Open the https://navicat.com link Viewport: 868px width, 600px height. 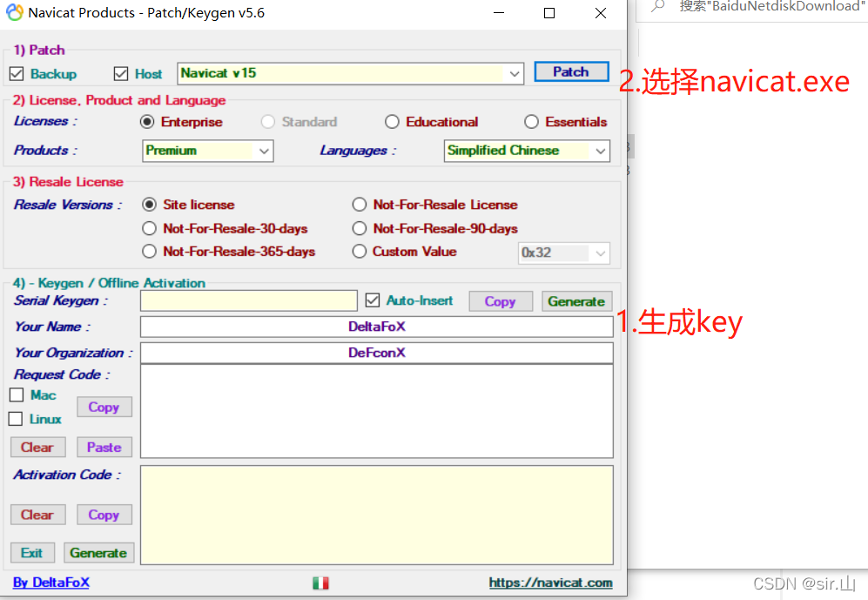pyautogui.click(x=551, y=583)
